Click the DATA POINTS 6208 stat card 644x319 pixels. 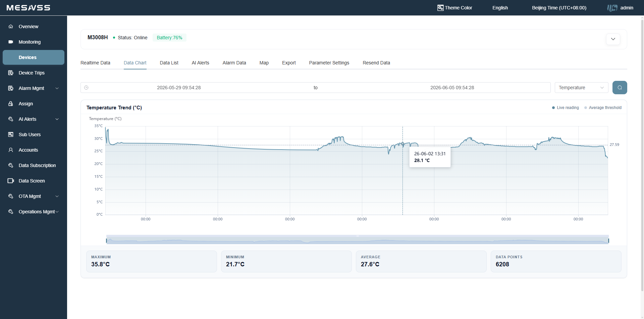tap(556, 261)
